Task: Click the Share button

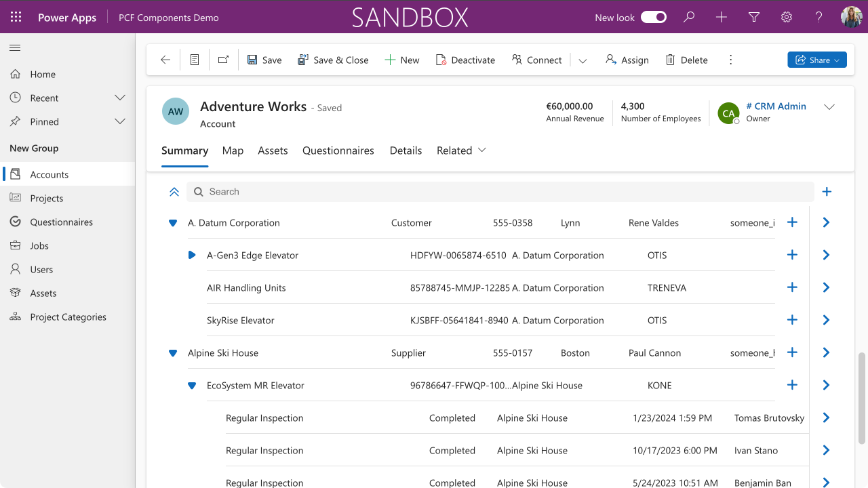Action: pos(817,60)
